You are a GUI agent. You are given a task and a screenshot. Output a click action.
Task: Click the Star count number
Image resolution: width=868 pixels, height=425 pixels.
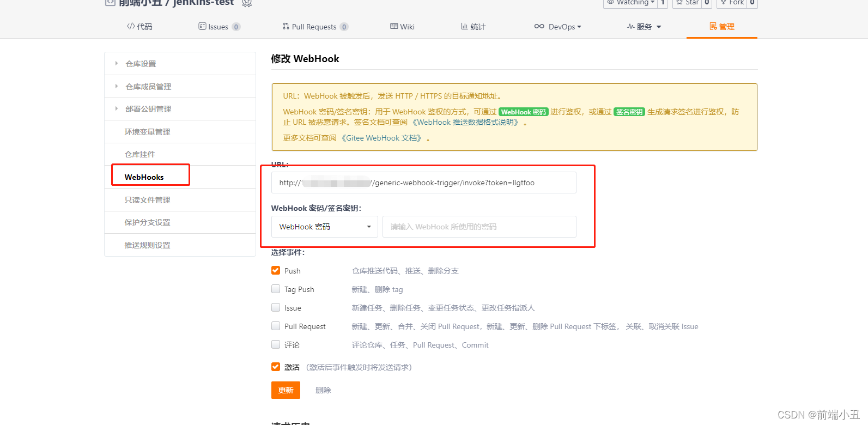tap(707, 3)
